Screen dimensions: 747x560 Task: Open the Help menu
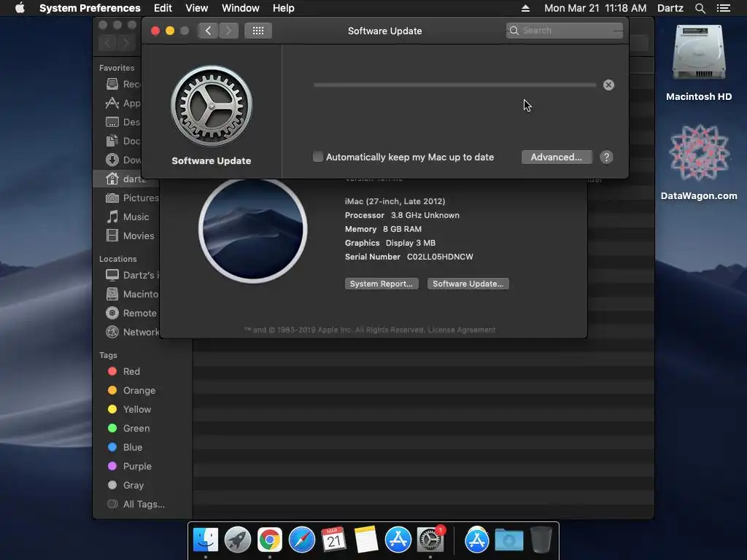(x=284, y=8)
